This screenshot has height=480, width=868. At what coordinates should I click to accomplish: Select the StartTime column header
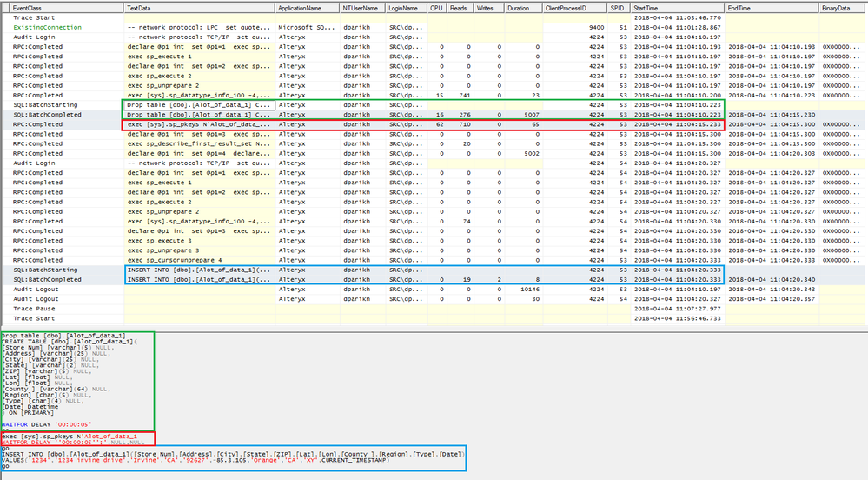pos(678,9)
